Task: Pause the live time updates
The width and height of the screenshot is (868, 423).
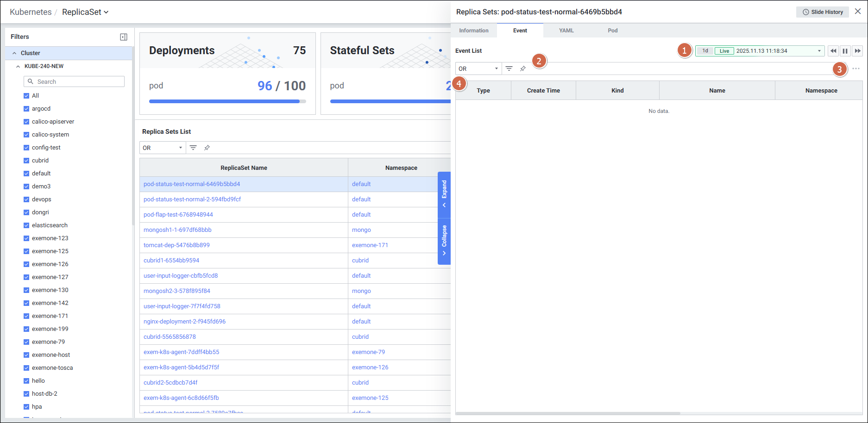Action: tap(845, 51)
